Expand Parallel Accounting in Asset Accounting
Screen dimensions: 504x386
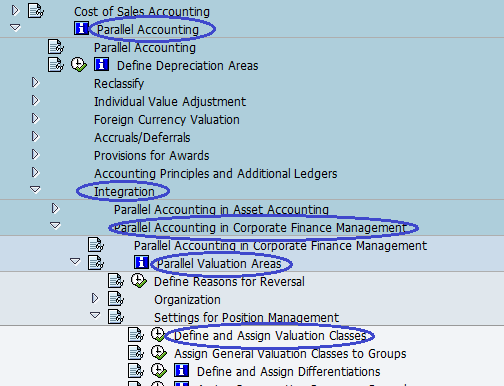pyautogui.click(x=55, y=208)
